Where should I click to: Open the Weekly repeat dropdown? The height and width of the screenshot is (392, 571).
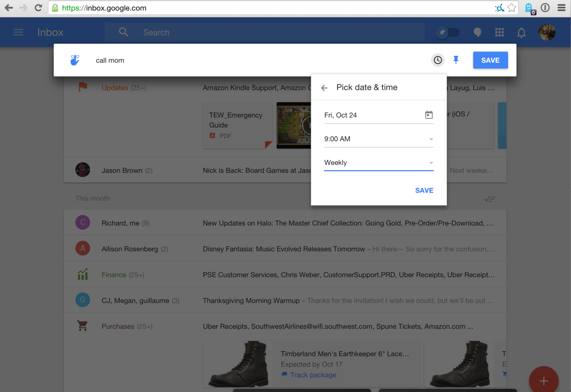click(431, 163)
